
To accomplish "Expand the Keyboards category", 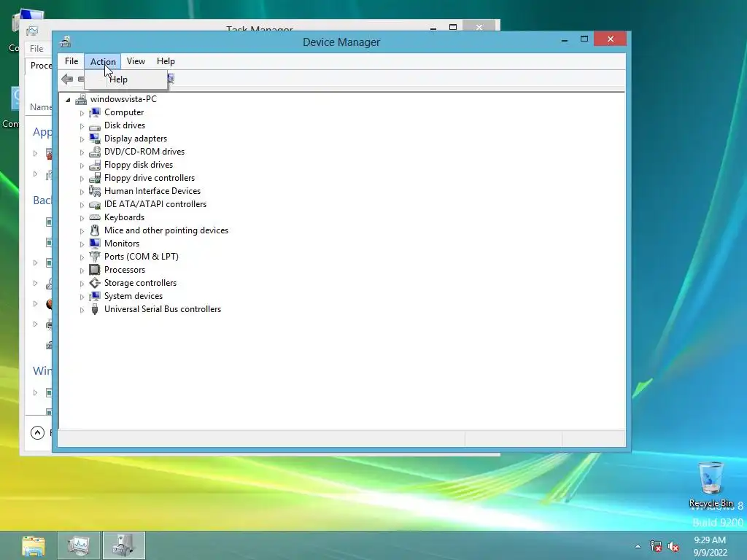I will point(82,217).
